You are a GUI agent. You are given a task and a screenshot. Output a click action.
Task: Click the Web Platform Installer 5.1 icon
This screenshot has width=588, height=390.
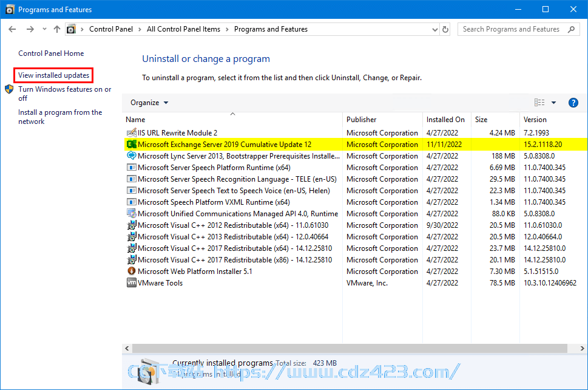[x=132, y=271]
